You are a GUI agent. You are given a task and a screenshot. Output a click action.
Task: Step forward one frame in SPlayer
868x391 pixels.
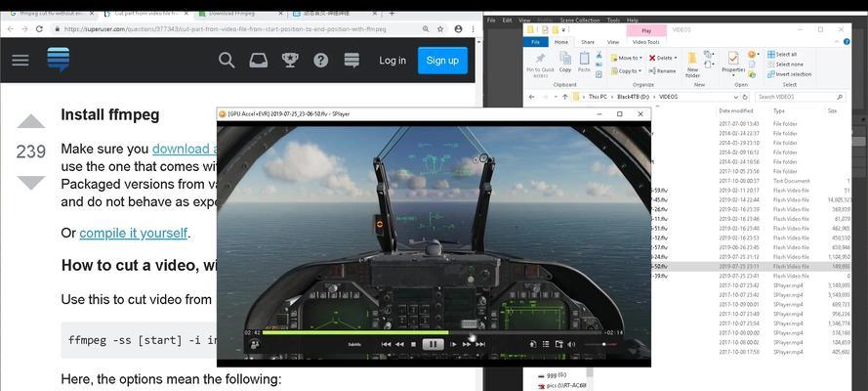click(x=453, y=344)
